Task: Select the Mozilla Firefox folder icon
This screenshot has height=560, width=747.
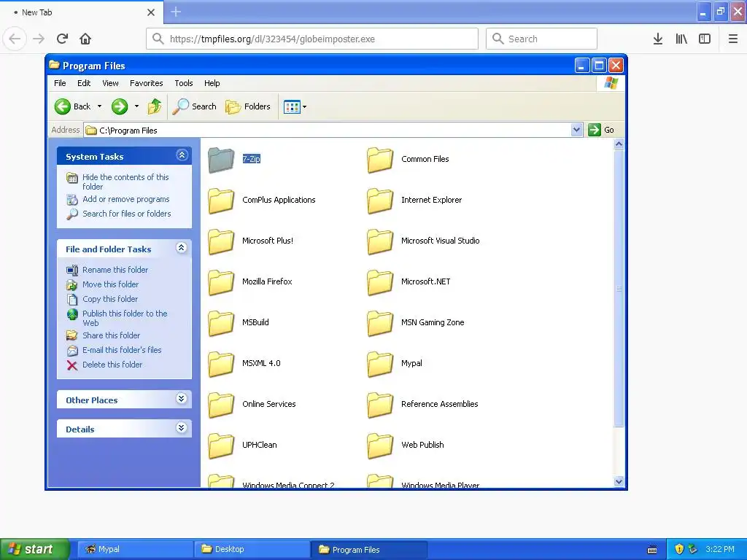Action: point(221,282)
